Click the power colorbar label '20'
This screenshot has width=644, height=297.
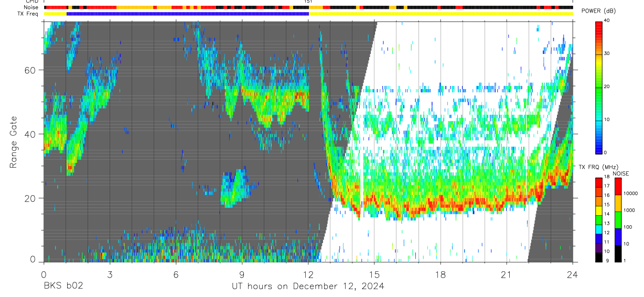607,87
